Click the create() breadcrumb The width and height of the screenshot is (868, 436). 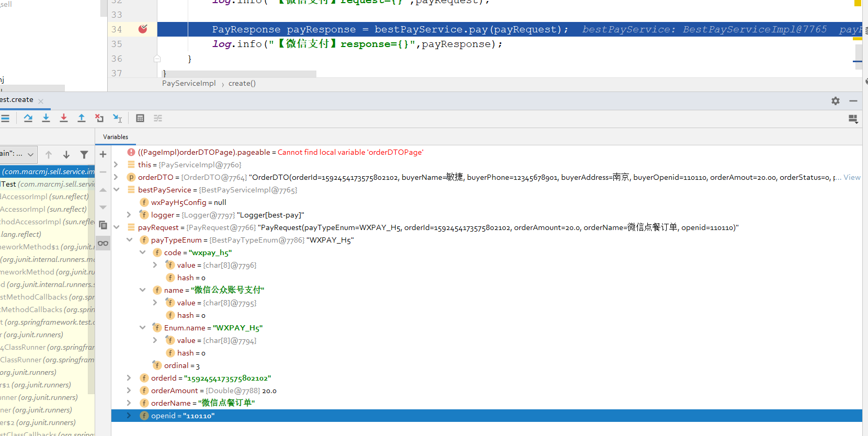point(242,83)
